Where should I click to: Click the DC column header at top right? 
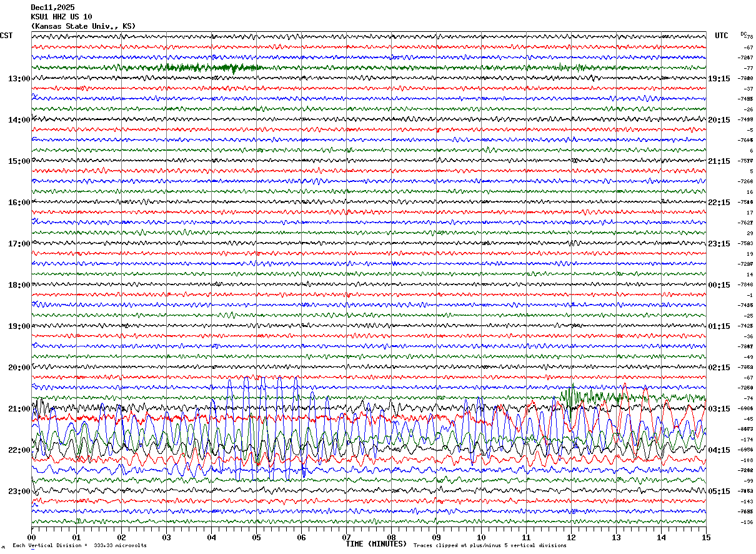[x=744, y=34]
